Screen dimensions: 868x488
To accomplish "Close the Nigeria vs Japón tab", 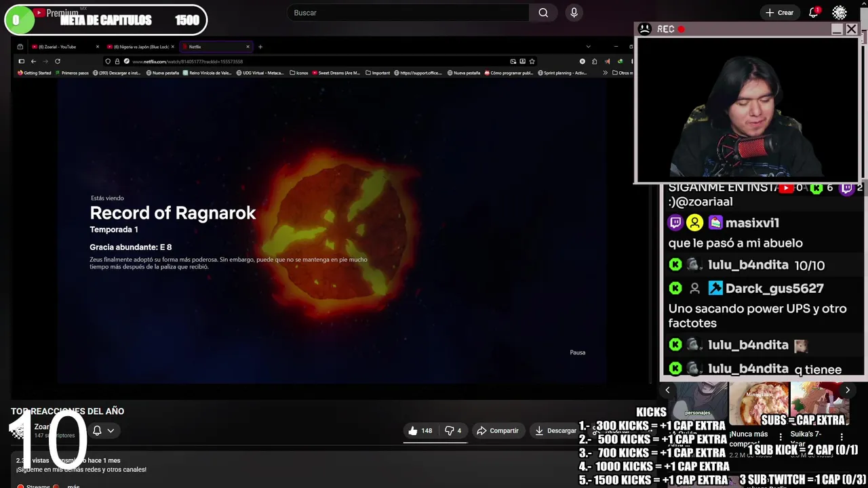I will click(173, 47).
